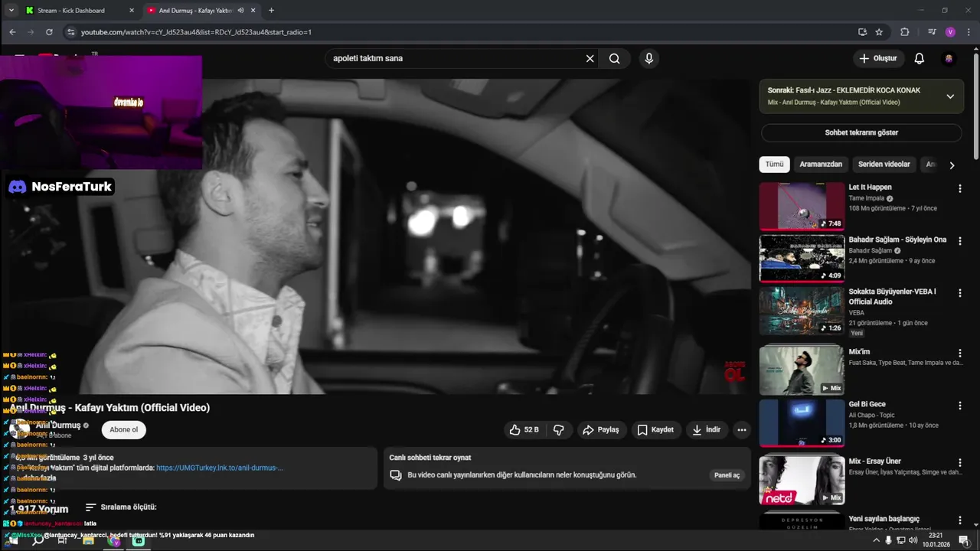
Task: Open options menu for Gel Bi Gece
Action: pyautogui.click(x=960, y=405)
